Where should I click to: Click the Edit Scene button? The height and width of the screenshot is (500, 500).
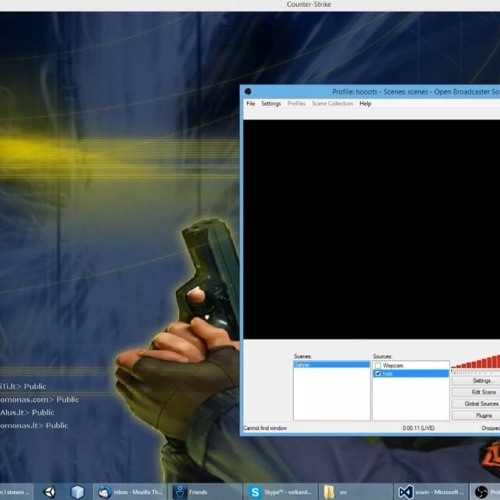point(476,392)
